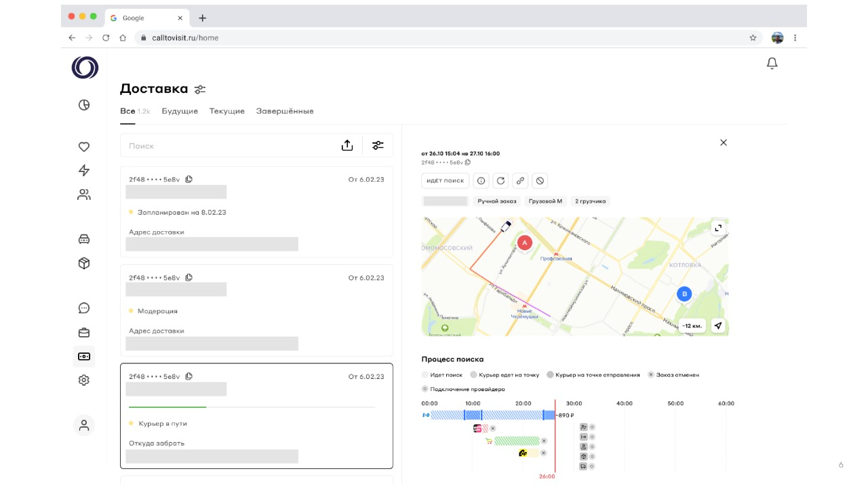Click the lightning bolt sidebar icon

click(84, 170)
